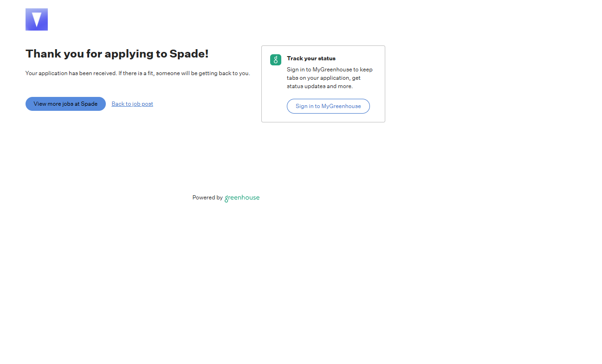The width and height of the screenshot is (602, 364).
Task: Click the 'Track your status' card title
Action: pos(311,58)
